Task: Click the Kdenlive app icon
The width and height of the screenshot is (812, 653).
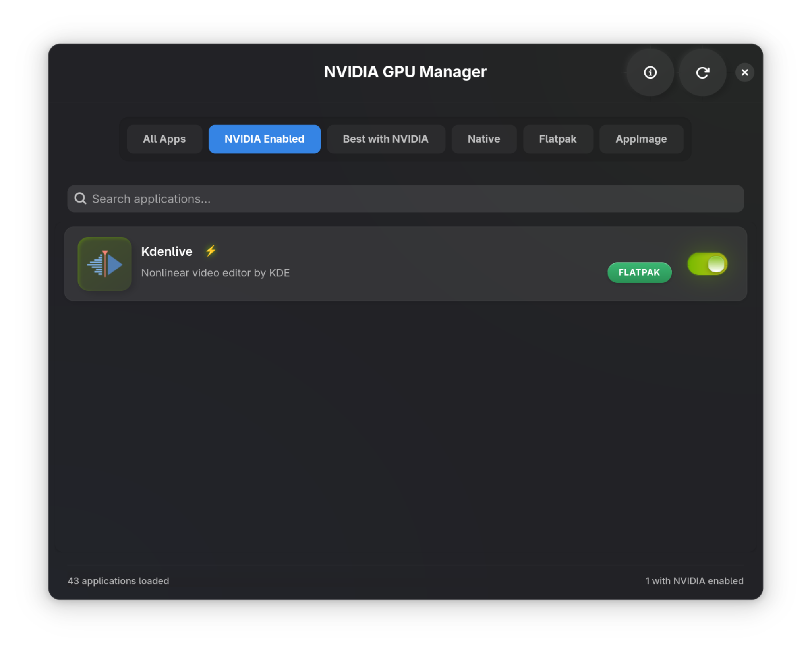Action: point(104,264)
